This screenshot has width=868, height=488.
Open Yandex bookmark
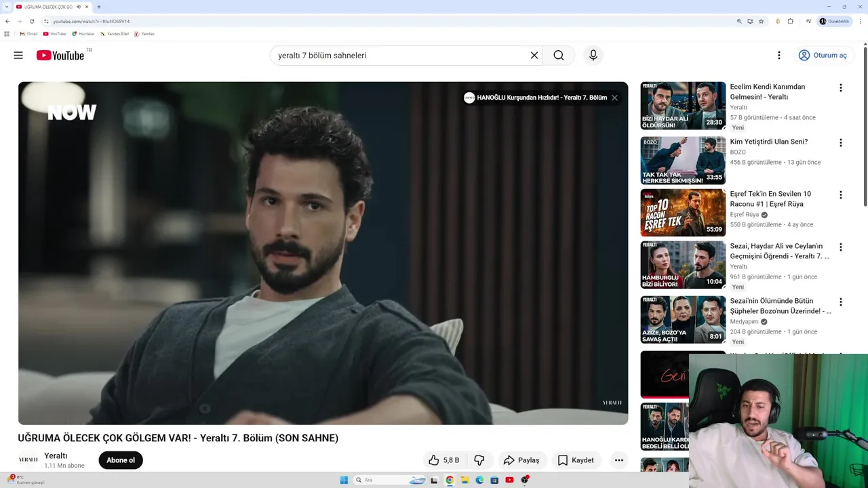144,34
